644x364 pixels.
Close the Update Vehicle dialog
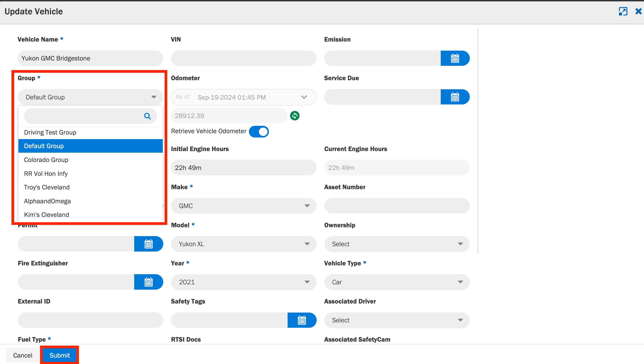coord(639,11)
